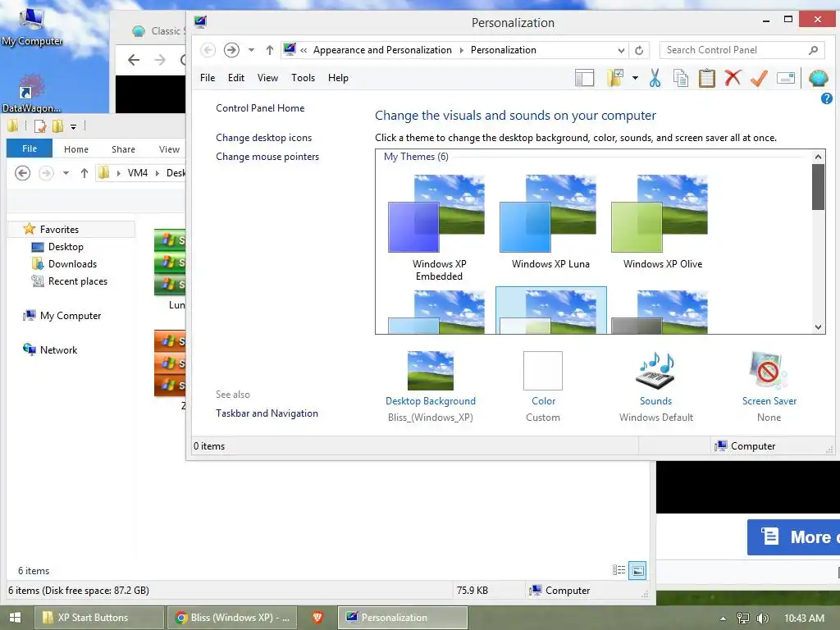This screenshot has height=630, width=840.
Task: Expand the address bar history dropdown
Action: point(621,50)
